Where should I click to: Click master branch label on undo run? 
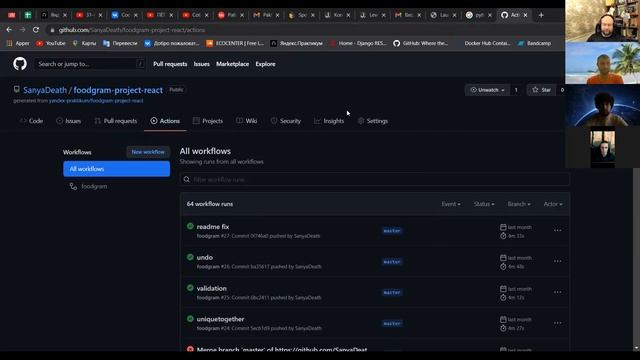(x=392, y=262)
